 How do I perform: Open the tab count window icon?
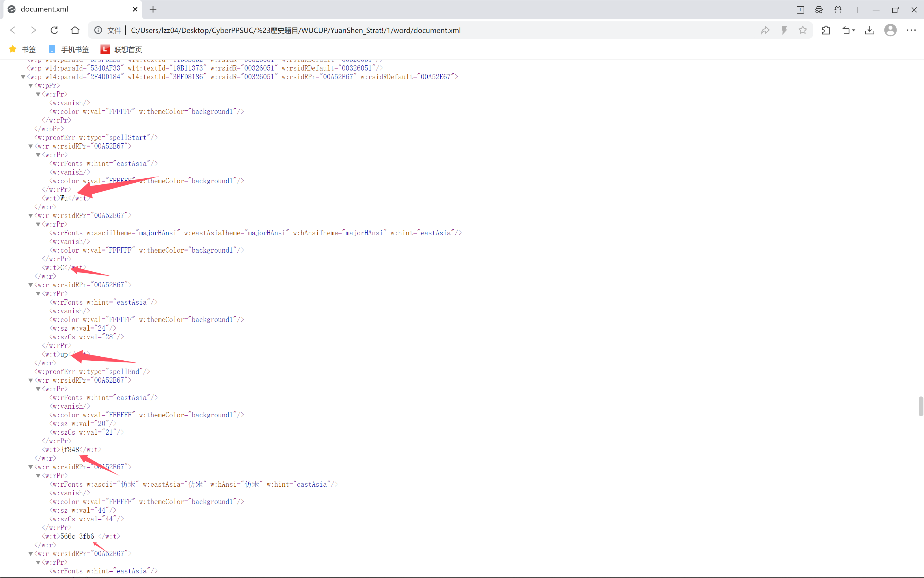(800, 10)
